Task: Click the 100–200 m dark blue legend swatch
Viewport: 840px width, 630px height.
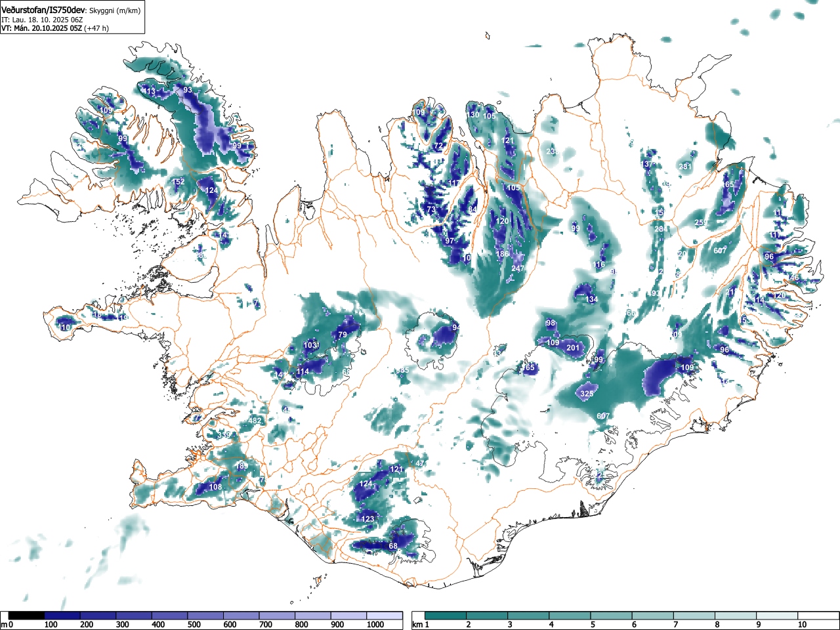Action: pyautogui.click(x=62, y=616)
